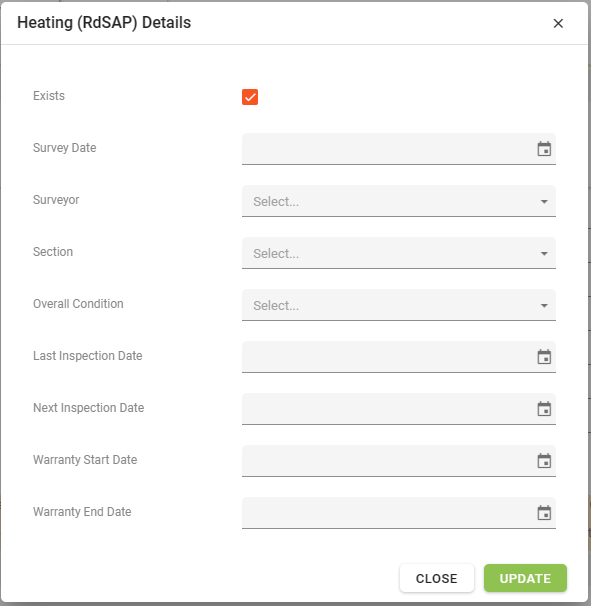
Task: Close dialog with the X icon
Action: 558,23
